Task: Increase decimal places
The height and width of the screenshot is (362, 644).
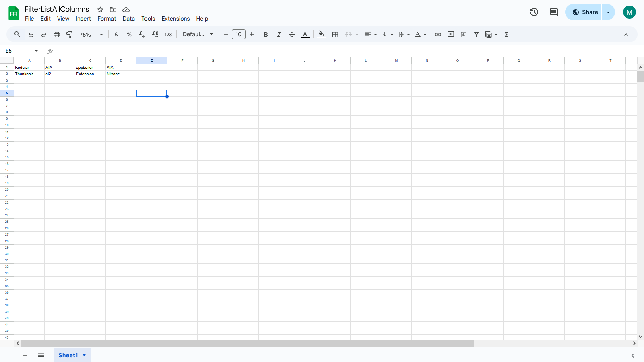Action: (x=155, y=35)
